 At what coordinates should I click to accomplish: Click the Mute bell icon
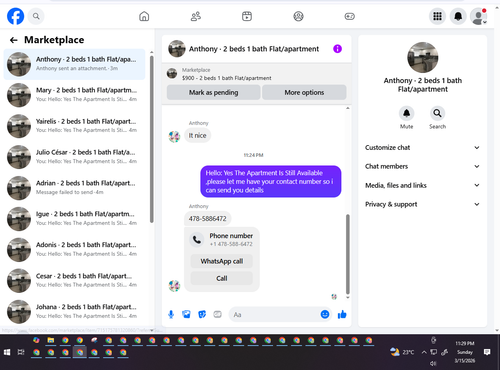[x=406, y=113]
